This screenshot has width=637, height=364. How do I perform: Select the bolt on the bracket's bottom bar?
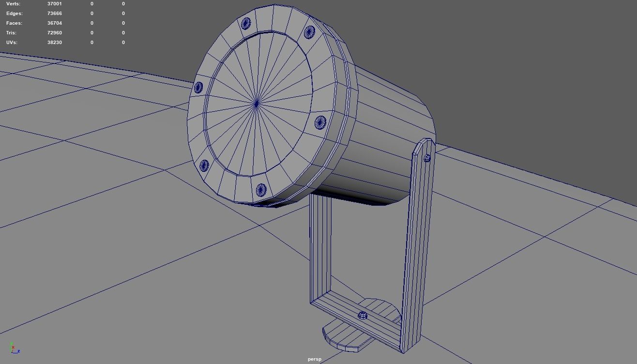[362, 316]
